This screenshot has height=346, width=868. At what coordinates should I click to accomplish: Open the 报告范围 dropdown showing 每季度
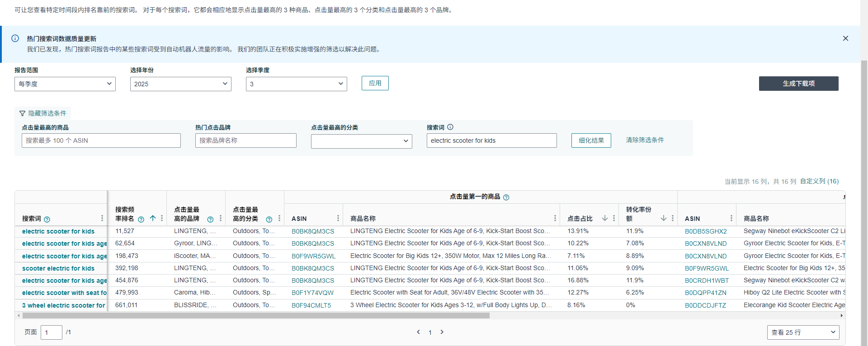pos(65,84)
